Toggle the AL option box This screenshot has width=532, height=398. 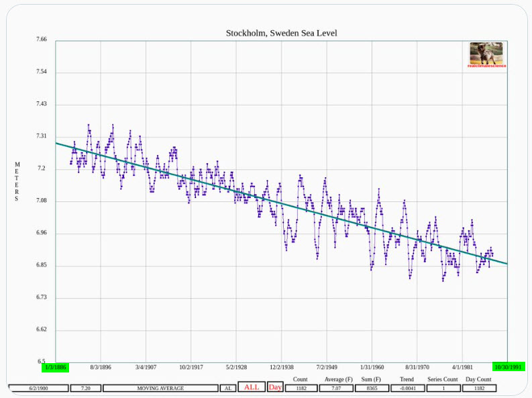[x=228, y=388]
